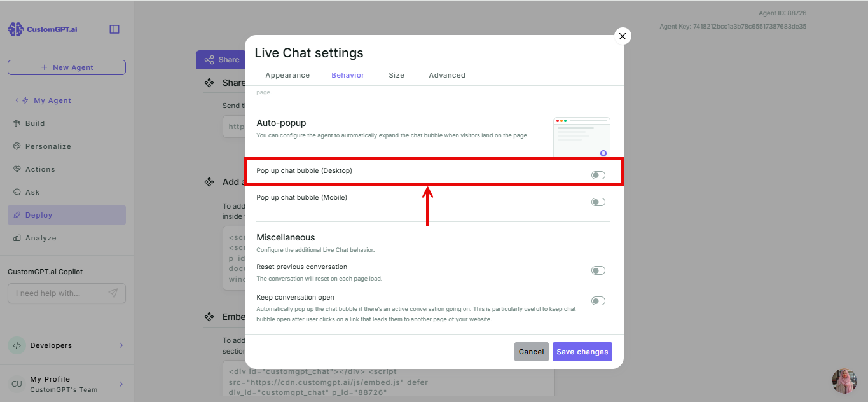Viewport: 868px width, 402px height.
Task: Go back via My Agent chevron
Action: [17, 100]
